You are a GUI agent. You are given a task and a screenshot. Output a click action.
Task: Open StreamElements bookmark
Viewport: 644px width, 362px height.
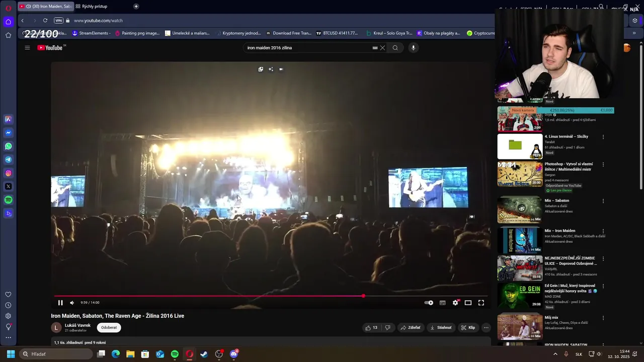point(91,33)
